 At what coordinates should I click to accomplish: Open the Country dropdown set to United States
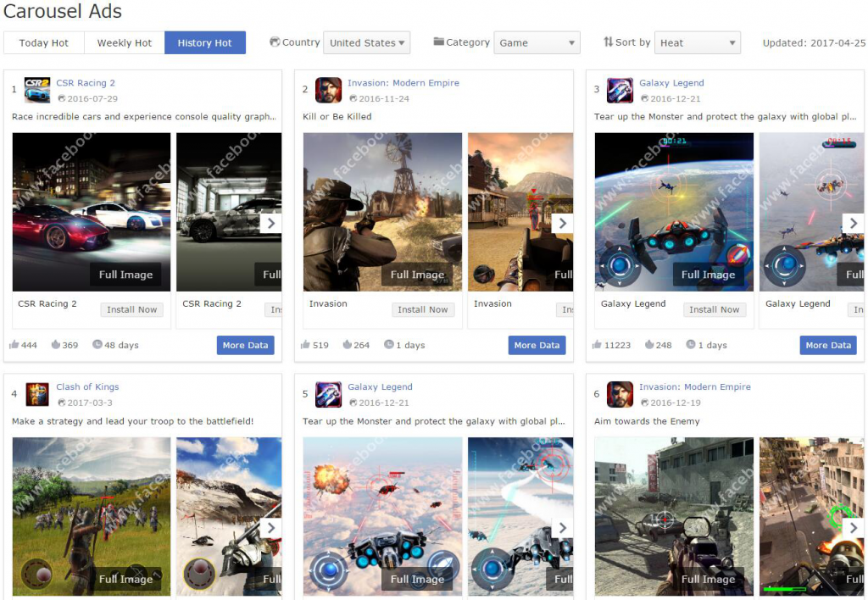click(366, 42)
